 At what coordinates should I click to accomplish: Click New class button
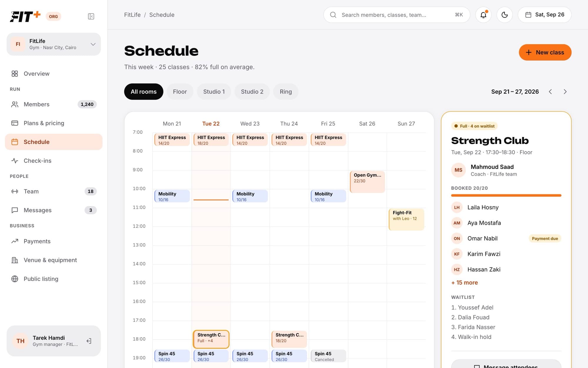click(x=545, y=52)
